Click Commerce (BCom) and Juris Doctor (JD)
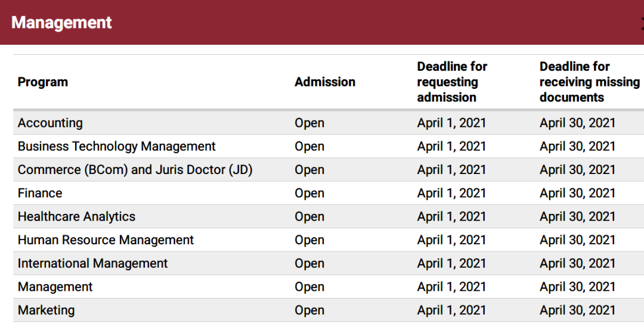 [135, 170]
